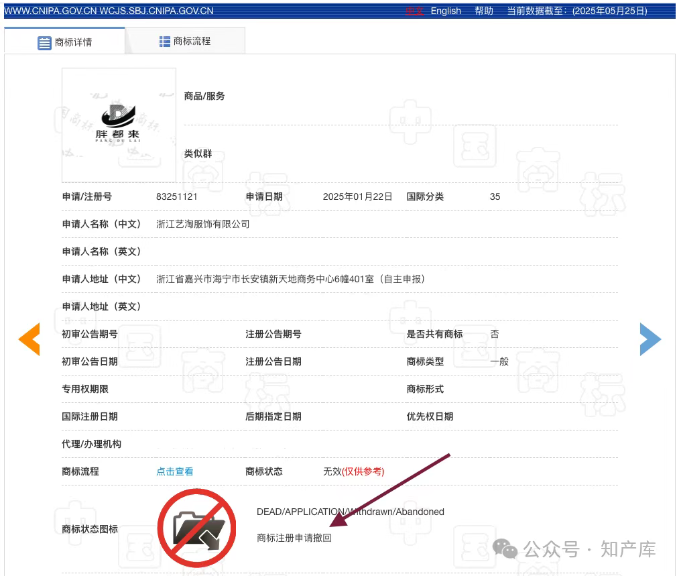This screenshot has height=585, width=676.
Task: Click the withdrawn status folder icon
Action: tap(197, 525)
